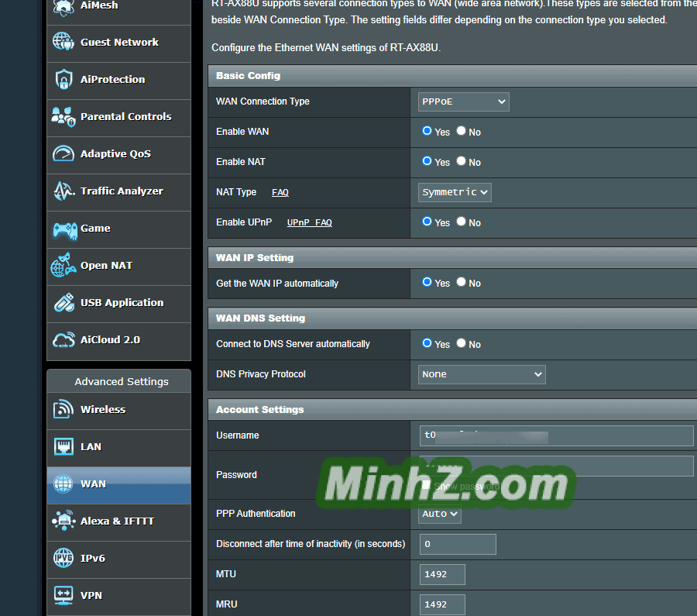Image resolution: width=697 pixels, height=616 pixels.
Task: Click the Wireless signal icon
Action: [64, 409]
